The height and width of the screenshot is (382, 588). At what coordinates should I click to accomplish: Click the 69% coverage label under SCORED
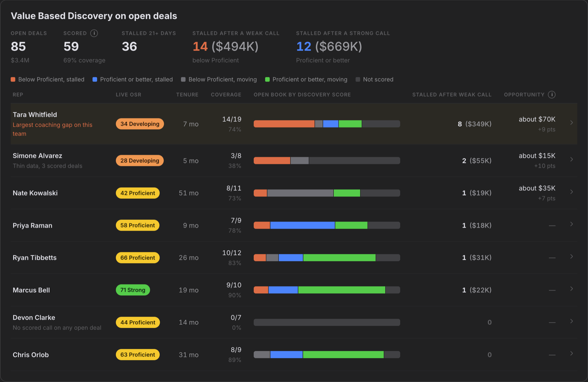point(84,60)
